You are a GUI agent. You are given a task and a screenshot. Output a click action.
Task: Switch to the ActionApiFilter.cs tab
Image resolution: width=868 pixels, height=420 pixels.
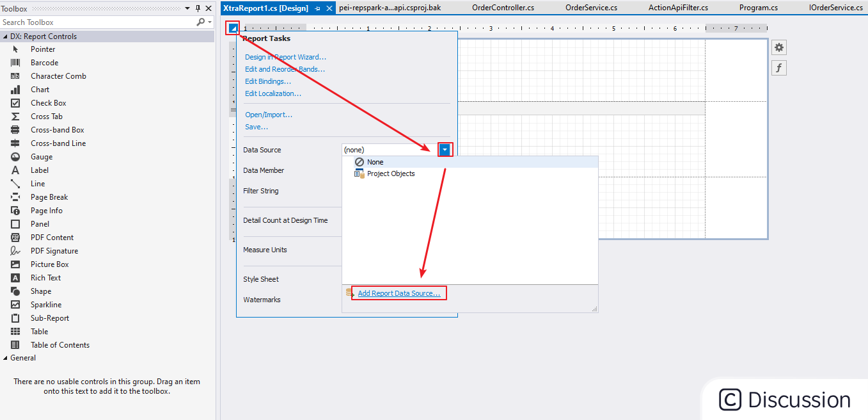[678, 8]
